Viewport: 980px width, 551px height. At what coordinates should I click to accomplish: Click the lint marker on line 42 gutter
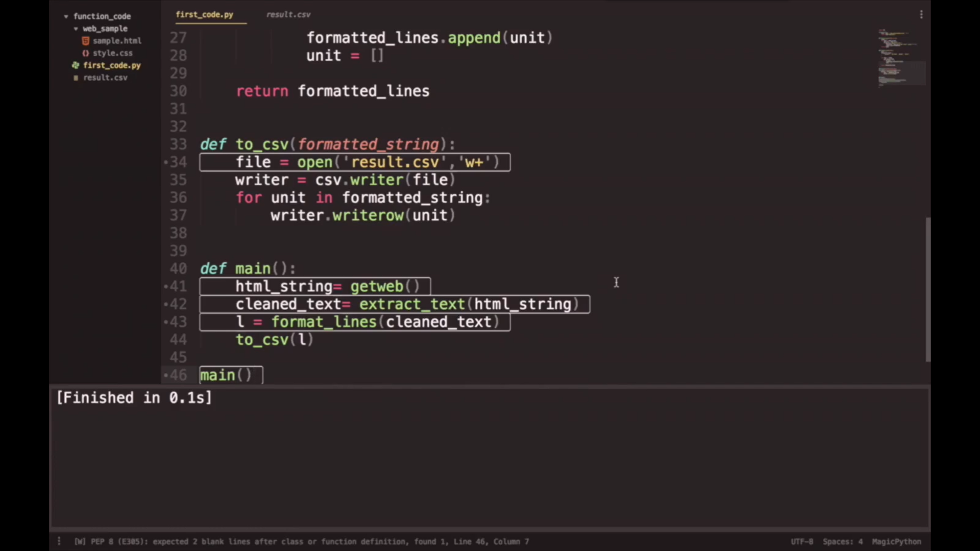[166, 304]
